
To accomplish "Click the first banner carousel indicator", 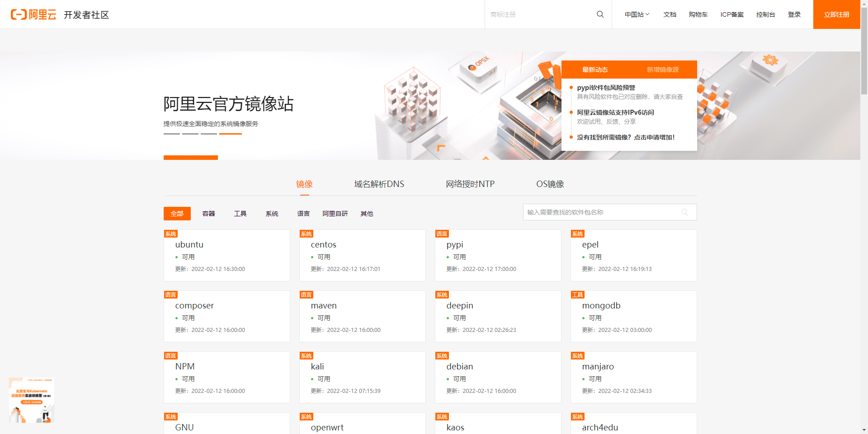I will (172, 134).
